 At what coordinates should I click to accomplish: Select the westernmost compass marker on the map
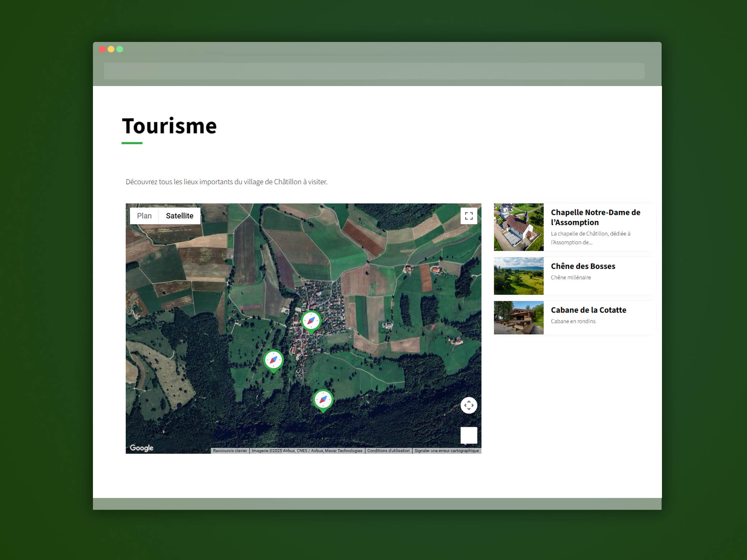tap(273, 360)
